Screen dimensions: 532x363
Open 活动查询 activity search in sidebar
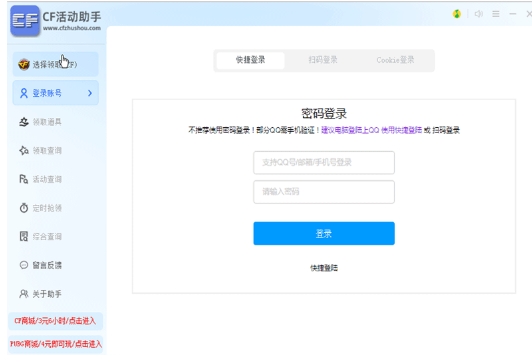tap(41, 179)
